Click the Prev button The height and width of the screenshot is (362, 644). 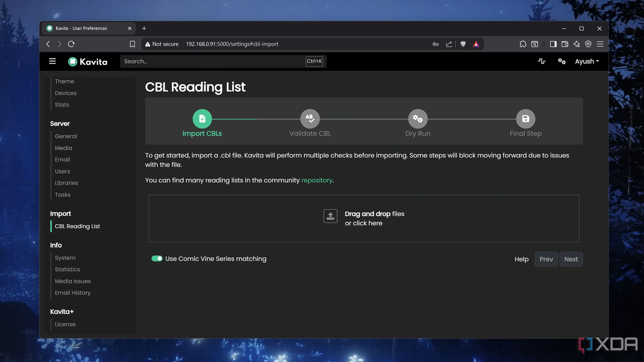546,259
